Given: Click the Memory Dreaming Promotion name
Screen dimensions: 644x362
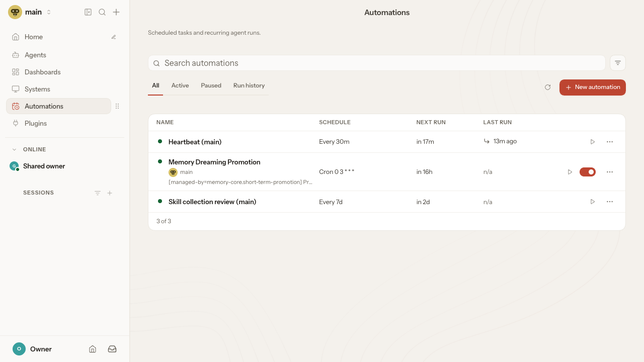Looking at the screenshot, I should coord(214,162).
